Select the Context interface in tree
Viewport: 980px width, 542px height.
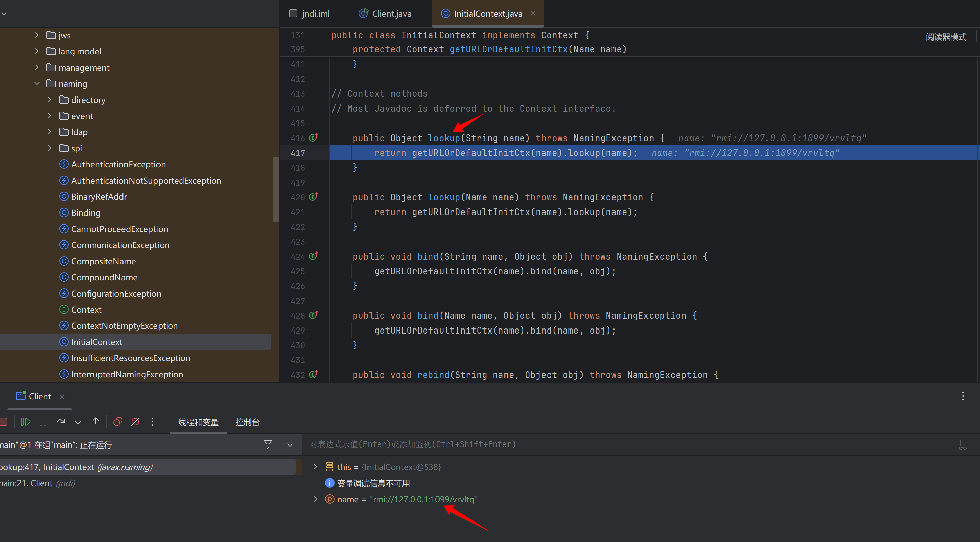(86, 310)
